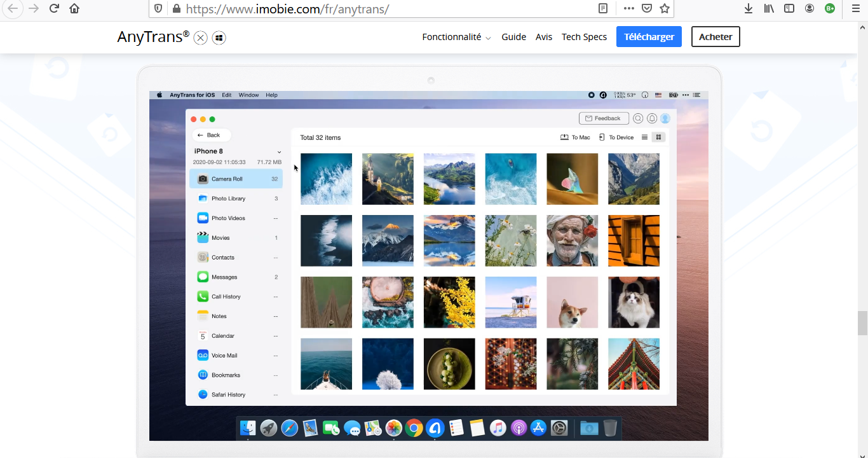Select Camera Roll in the sidebar
Screen dimensions: 868x458
pos(236,179)
